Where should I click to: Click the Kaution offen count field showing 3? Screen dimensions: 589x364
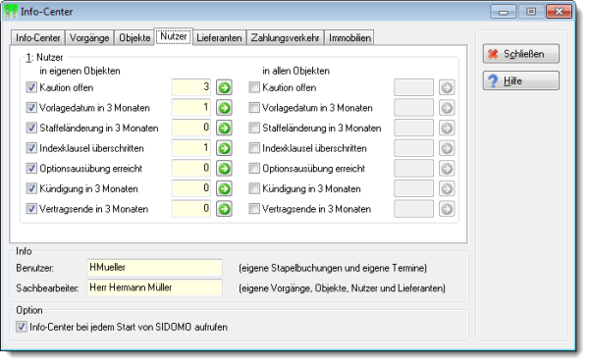(x=191, y=87)
